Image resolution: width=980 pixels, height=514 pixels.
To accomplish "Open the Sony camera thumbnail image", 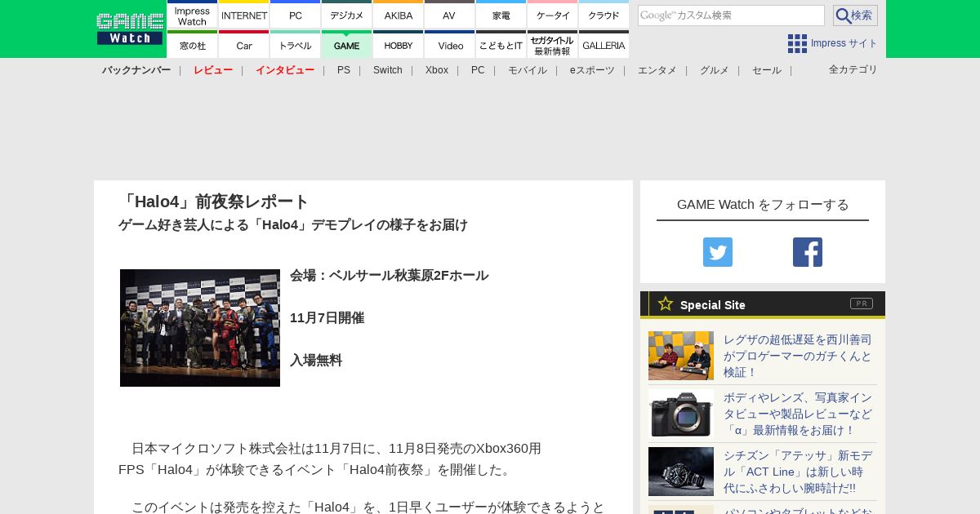I will click(x=681, y=414).
